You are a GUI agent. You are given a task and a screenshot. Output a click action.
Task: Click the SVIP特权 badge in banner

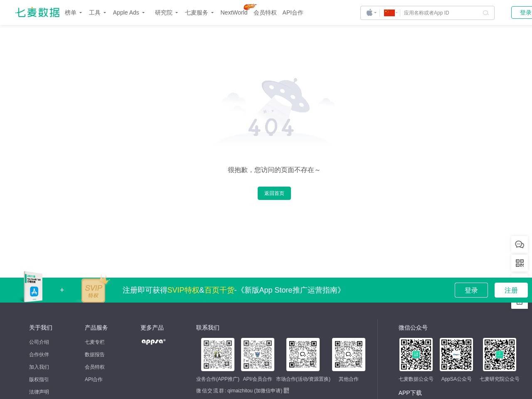(94, 290)
